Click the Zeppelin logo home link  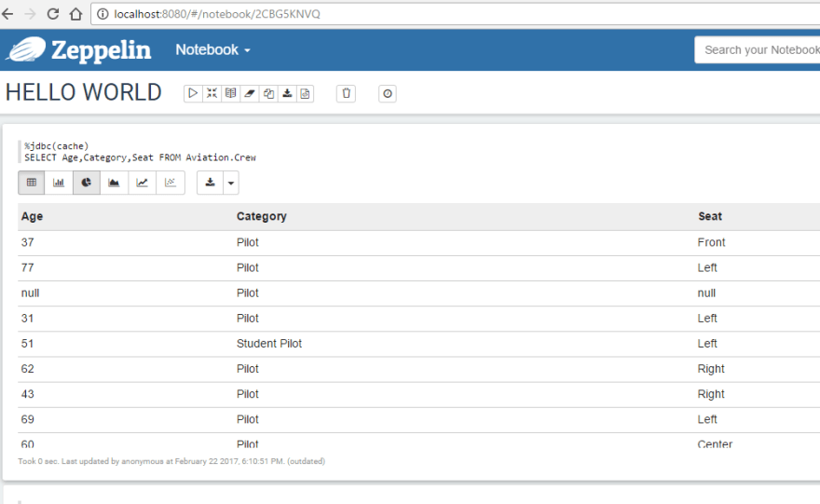[x=79, y=49]
